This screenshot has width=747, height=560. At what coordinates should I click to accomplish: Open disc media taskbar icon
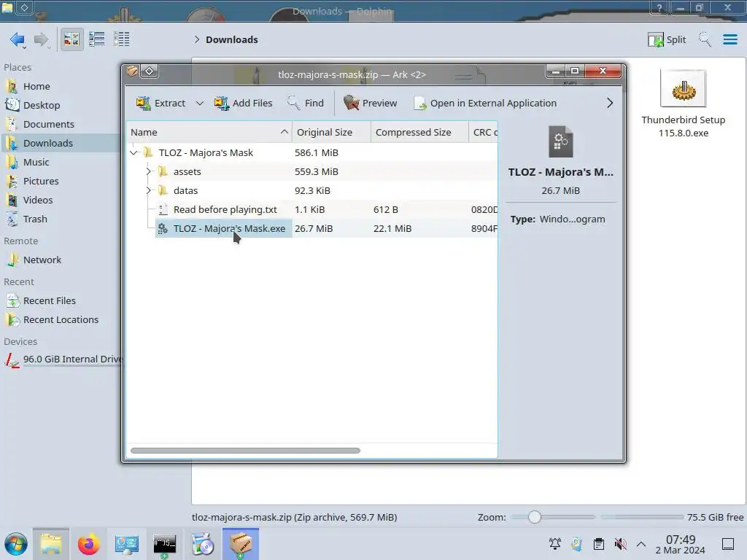click(203, 544)
